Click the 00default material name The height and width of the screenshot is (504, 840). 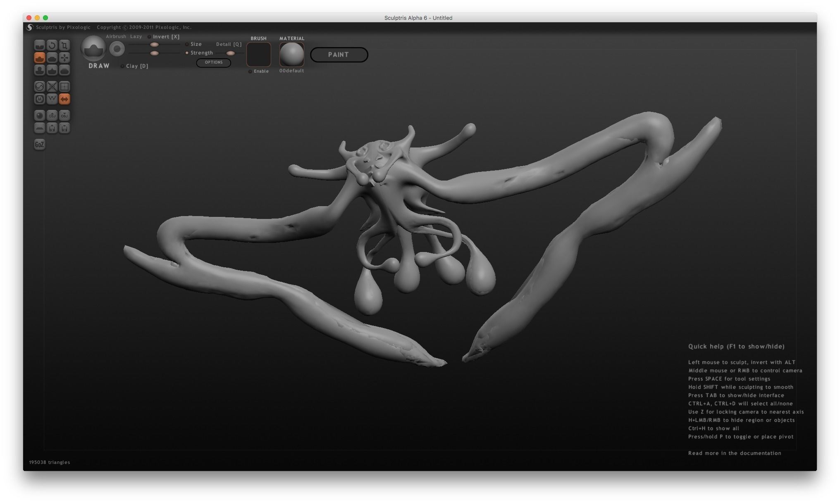(x=291, y=71)
